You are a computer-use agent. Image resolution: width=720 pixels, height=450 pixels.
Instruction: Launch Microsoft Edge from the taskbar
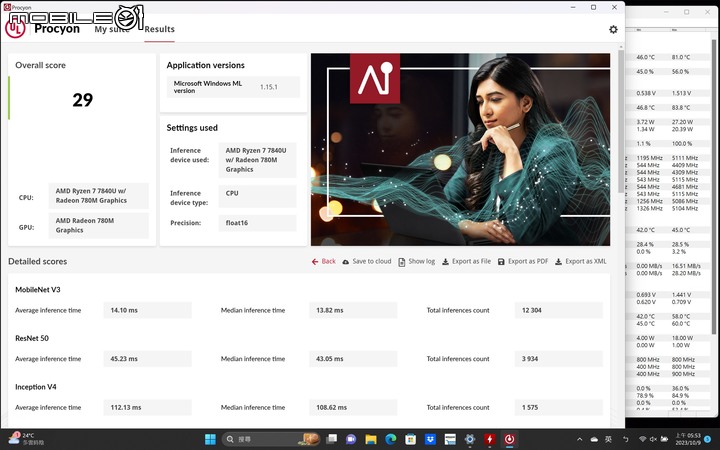coord(391,439)
